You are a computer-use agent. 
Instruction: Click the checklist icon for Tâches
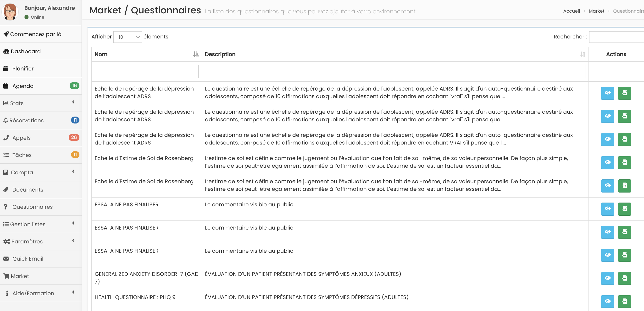(x=6, y=155)
